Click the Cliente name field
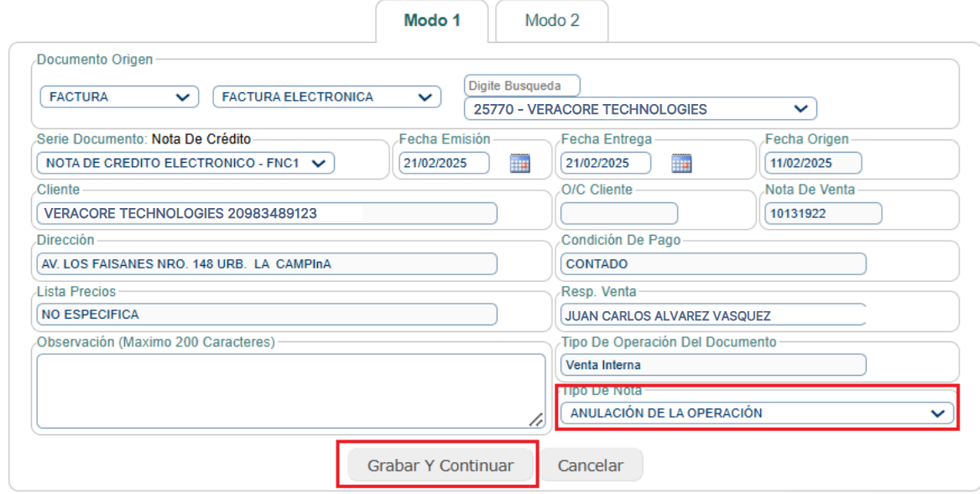Viewport: 980px width, 494px height. click(x=267, y=214)
